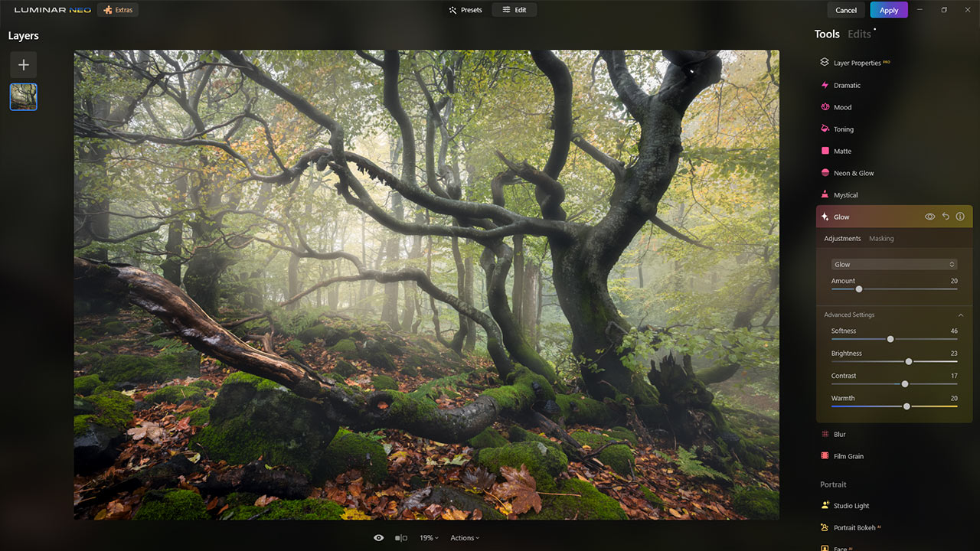Reset the Glow tool adjustments
Viewport: 980px width, 551px height.
click(946, 217)
